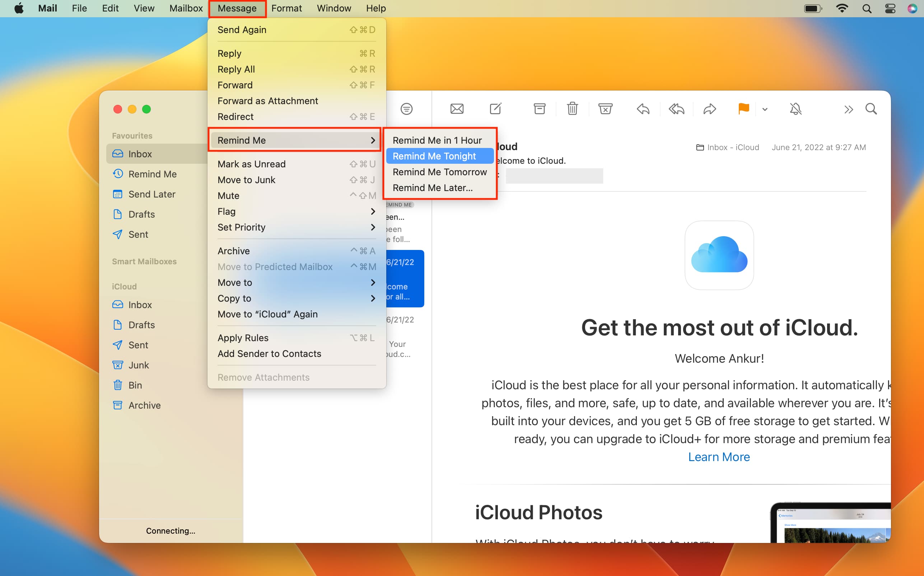
Task: Choose Forward as Attachment
Action: 297,101
